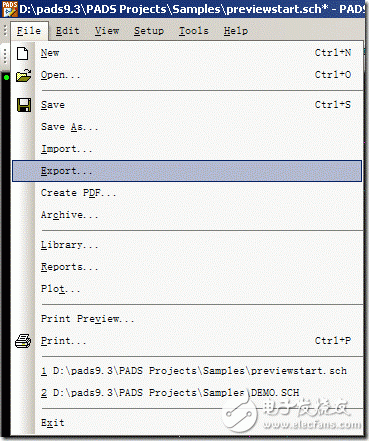Click the Save floppy disk icon
369x441 pixels.
[x=24, y=105]
